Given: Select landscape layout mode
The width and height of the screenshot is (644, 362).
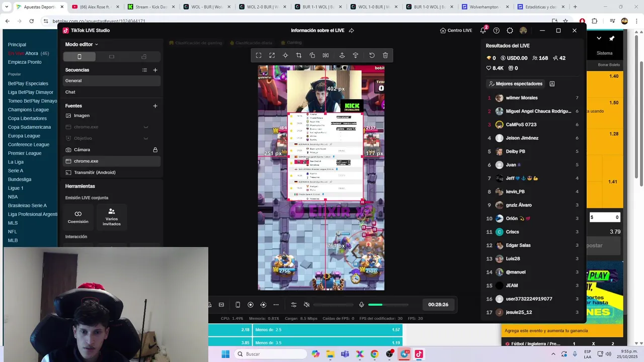Looking at the screenshot, I should (x=112, y=57).
